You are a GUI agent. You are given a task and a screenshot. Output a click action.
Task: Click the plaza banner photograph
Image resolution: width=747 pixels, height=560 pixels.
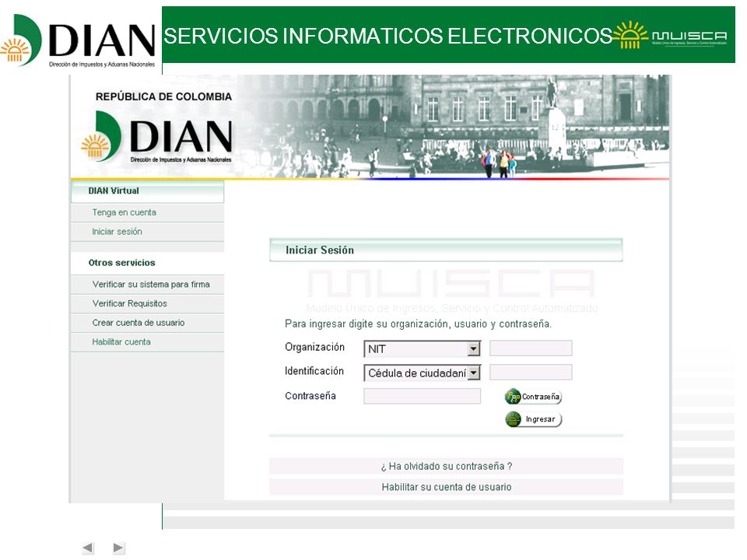(453, 126)
